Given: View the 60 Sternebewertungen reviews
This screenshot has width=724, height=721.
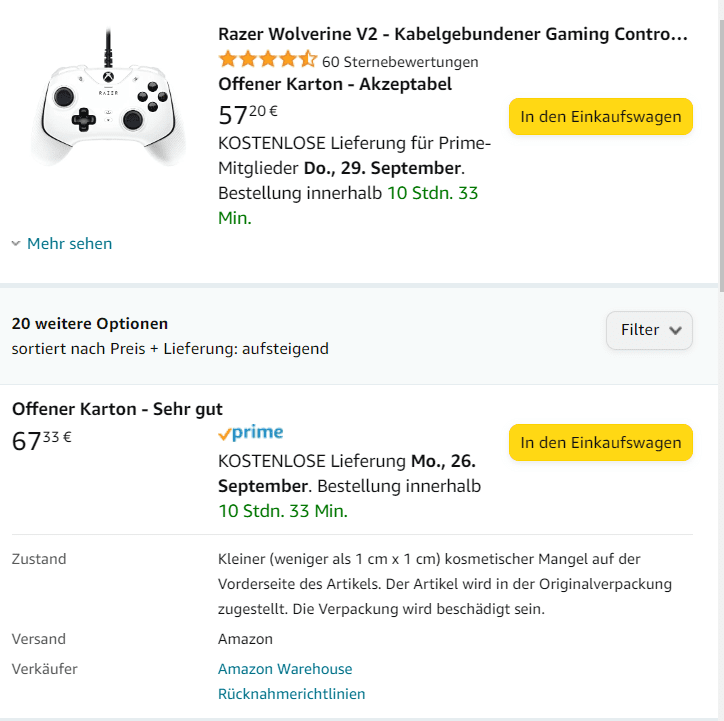Looking at the screenshot, I should pos(400,62).
